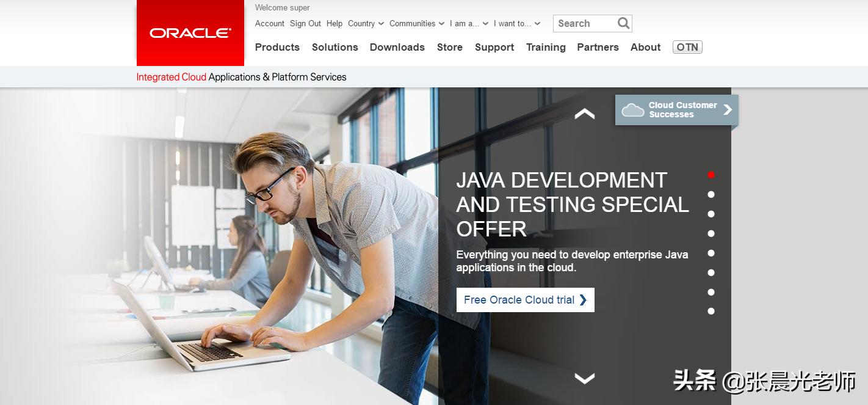
Task: Click the search magnifier icon
Action: click(623, 23)
